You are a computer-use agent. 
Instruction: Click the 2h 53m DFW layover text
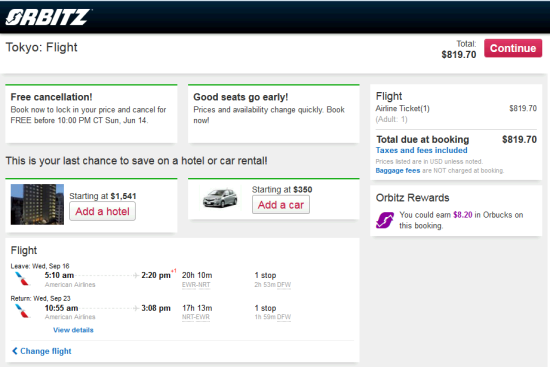coord(273,285)
